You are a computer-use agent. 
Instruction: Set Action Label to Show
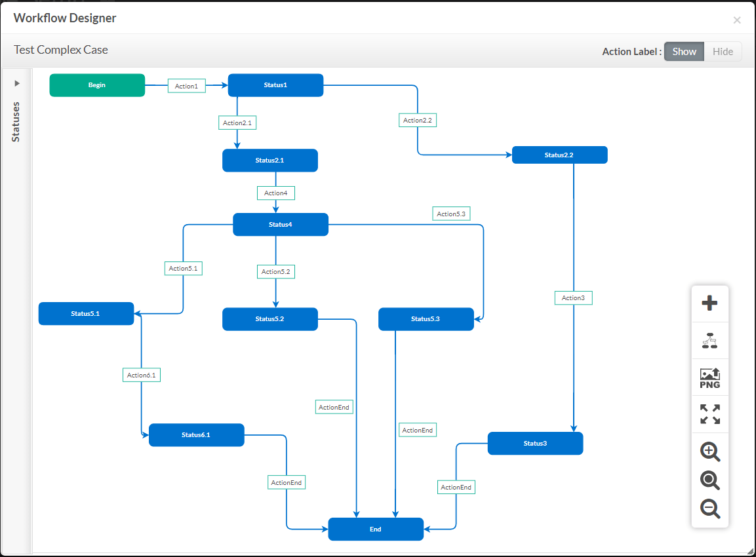pyautogui.click(x=684, y=52)
